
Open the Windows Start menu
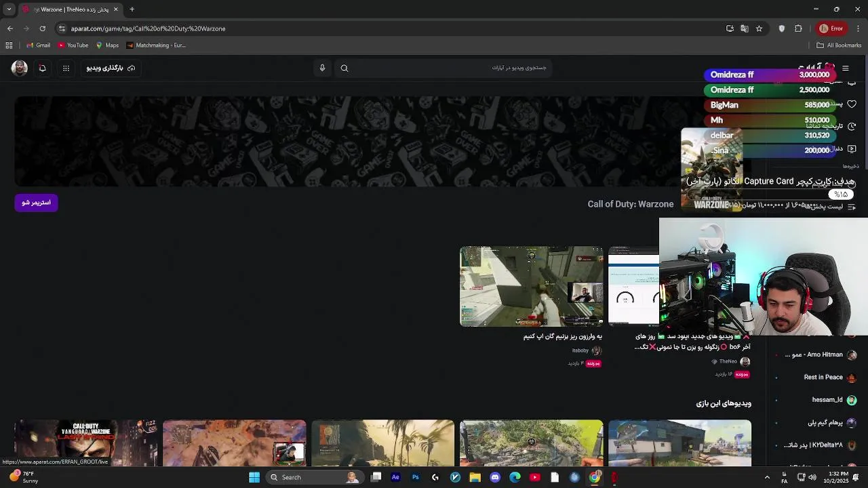coord(254,477)
